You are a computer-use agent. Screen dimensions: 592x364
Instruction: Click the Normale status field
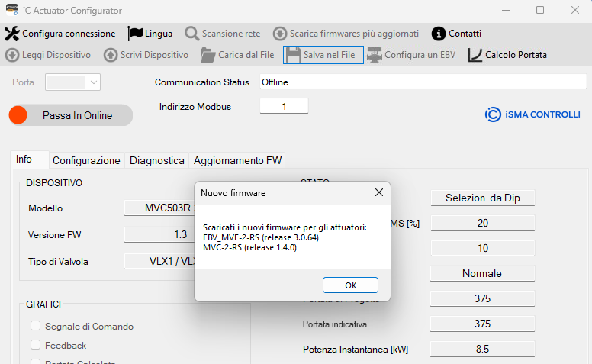tap(482, 273)
